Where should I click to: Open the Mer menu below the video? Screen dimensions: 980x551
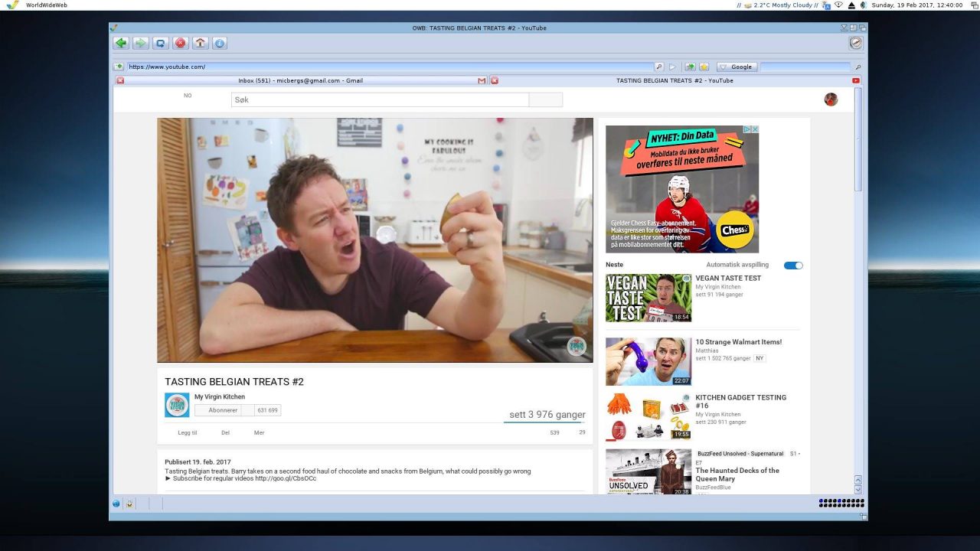(259, 432)
